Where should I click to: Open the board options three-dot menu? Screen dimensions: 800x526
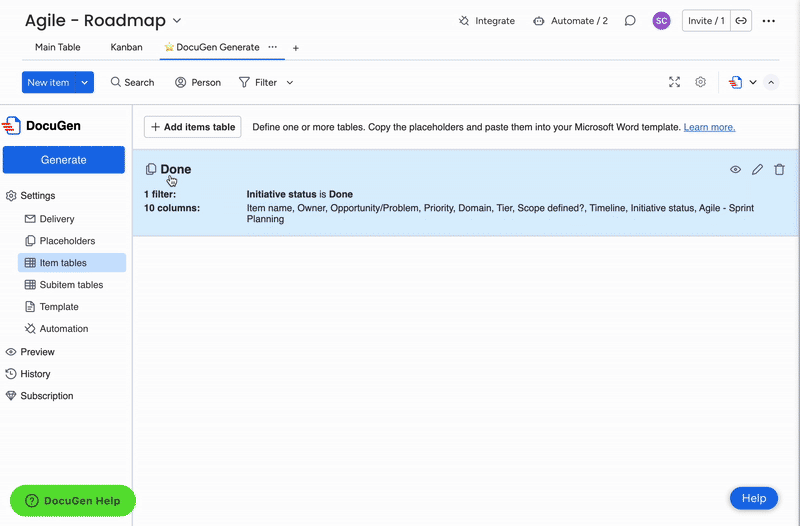click(x=769, y=21)
